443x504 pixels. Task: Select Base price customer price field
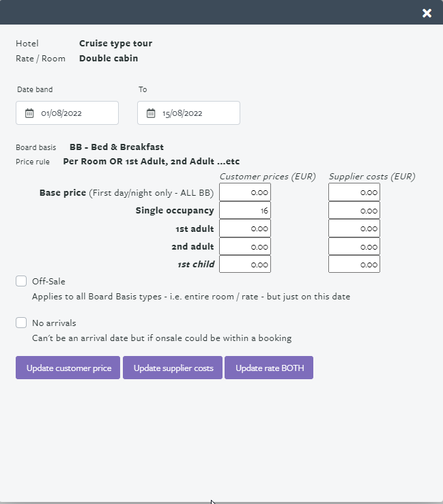click(245, 192)
